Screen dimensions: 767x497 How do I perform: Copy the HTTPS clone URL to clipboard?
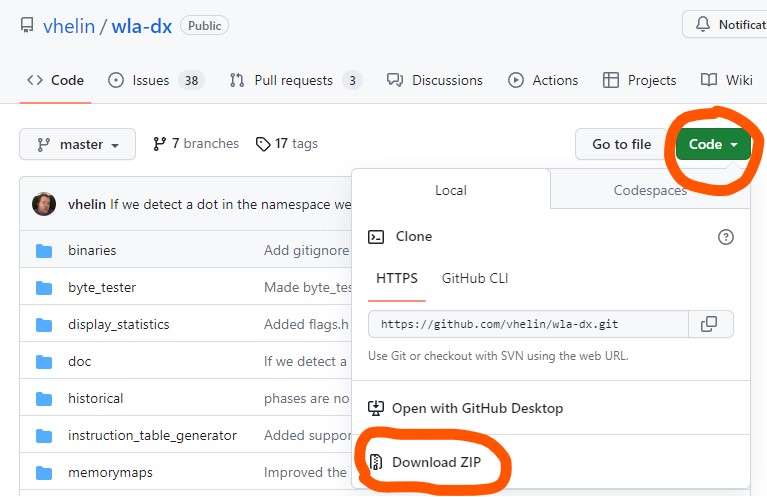(710, 324)
